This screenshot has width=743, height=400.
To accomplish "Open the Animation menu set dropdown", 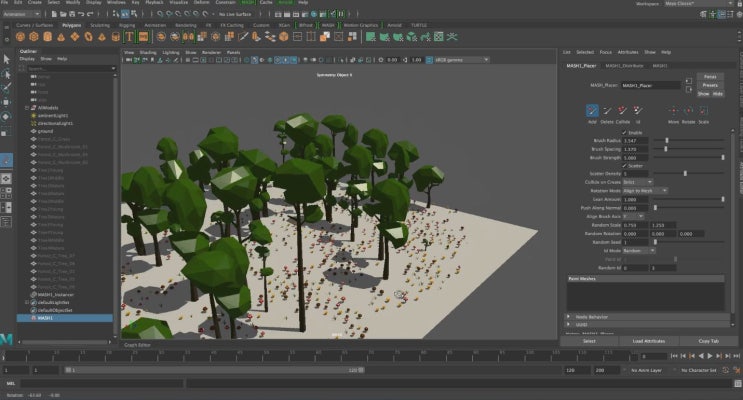I will tap(23, 14).
